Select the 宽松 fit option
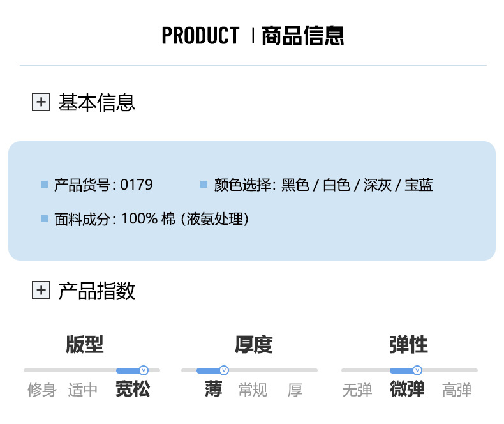Image resolution: width=504 pixels, height=424 pixels. pyautogui.click(x=133, y=389)
